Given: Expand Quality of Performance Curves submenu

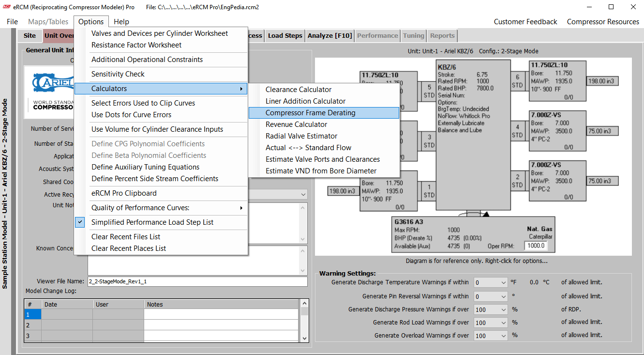Looking at the screenshot, I should click(x=161, y=208).
